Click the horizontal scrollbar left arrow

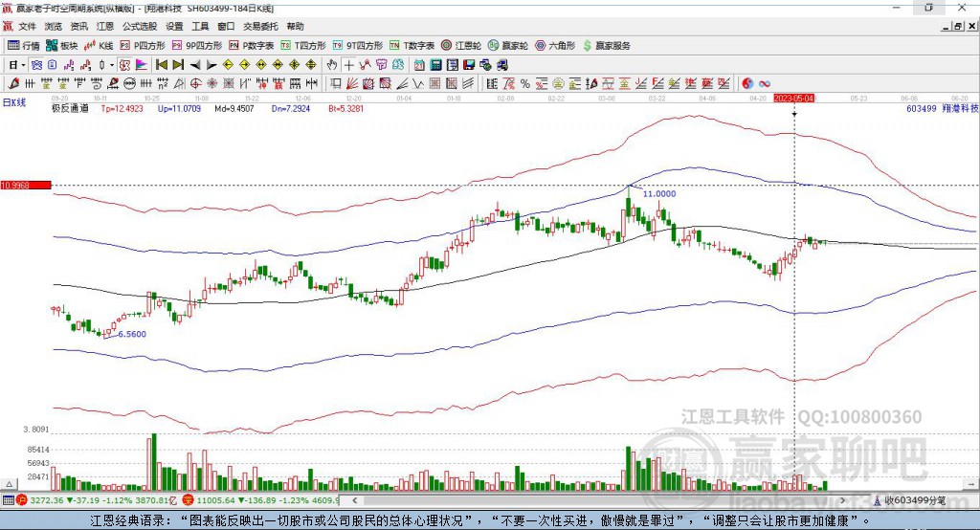355,500
